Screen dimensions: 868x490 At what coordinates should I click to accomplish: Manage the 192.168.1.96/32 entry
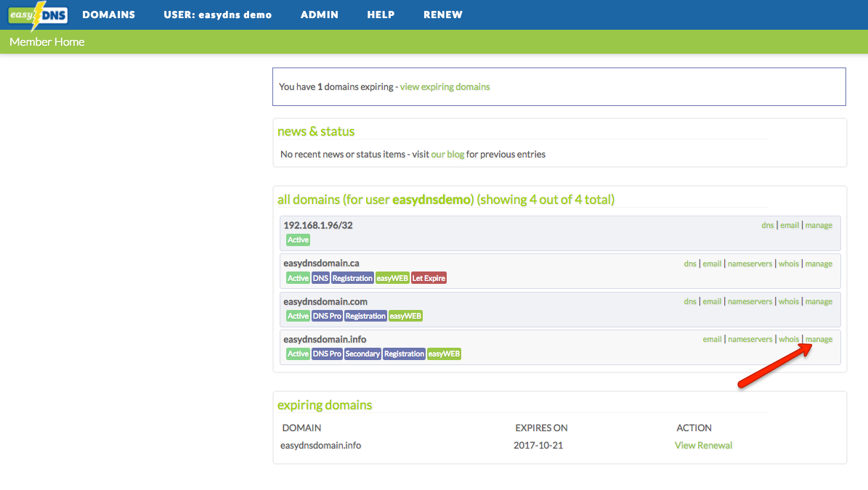(x=819, y=225)
